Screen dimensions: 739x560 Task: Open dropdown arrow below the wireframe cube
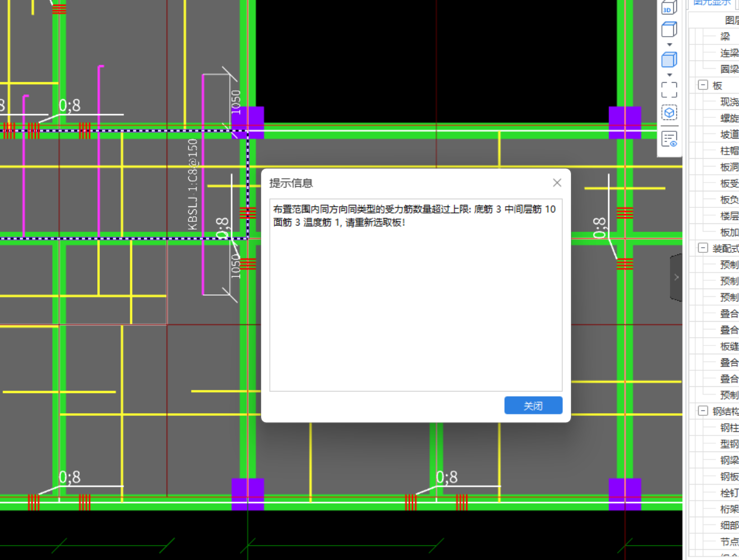pos(669,45)
